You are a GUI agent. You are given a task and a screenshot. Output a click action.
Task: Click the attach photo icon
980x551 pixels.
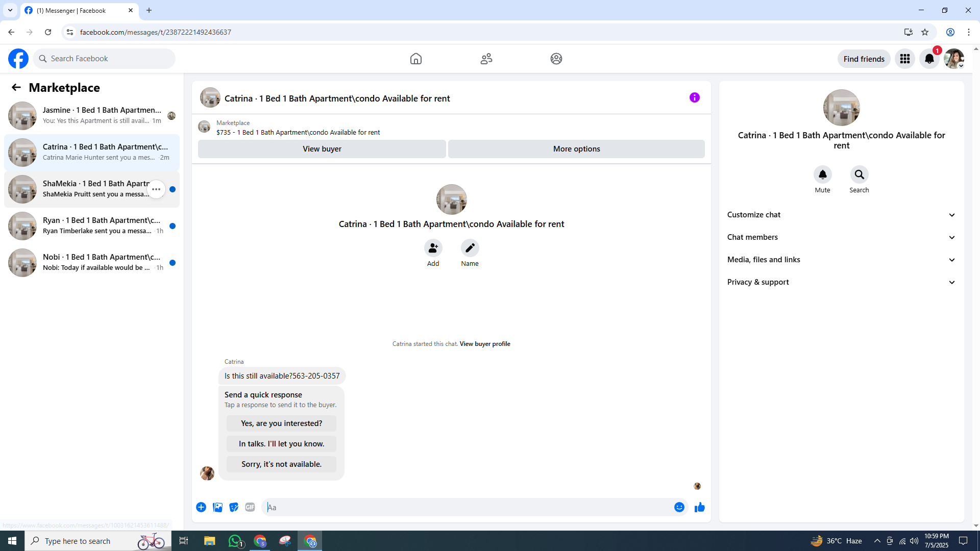217,507
